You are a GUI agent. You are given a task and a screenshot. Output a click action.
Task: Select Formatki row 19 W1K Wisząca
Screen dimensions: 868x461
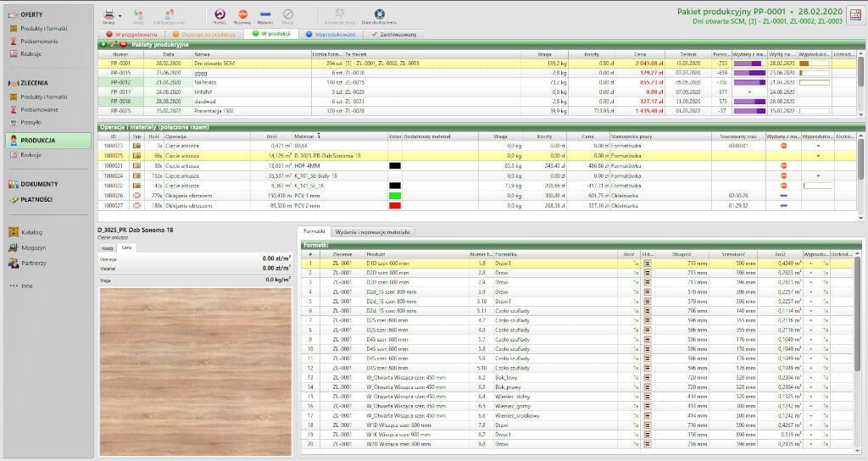tap(577, 435)
